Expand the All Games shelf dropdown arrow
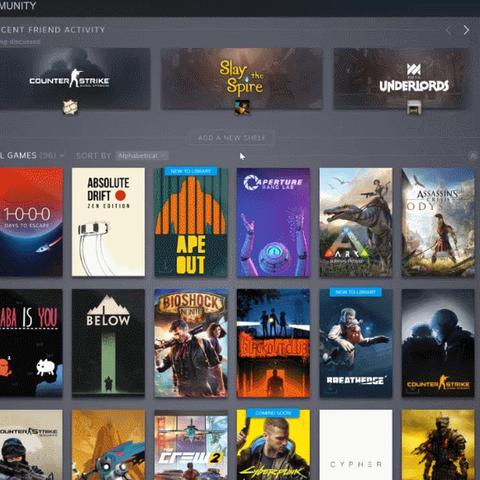 pyautogui.click(x=62, y=156)
